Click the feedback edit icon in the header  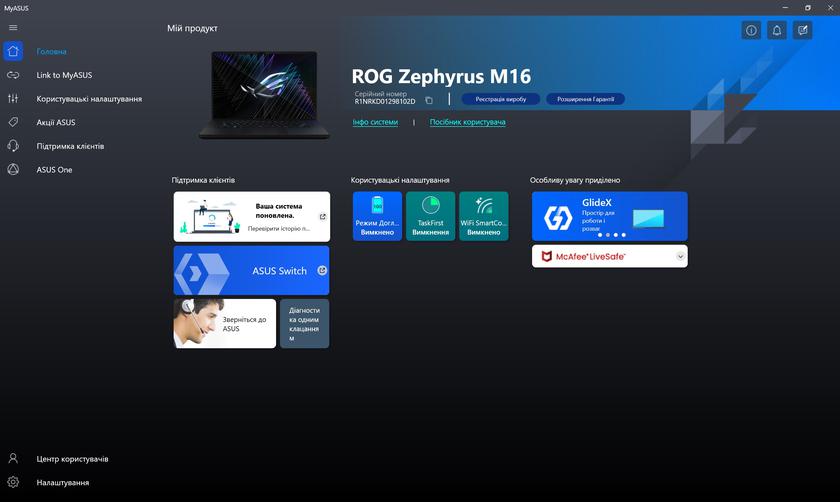tap(802, 30)
